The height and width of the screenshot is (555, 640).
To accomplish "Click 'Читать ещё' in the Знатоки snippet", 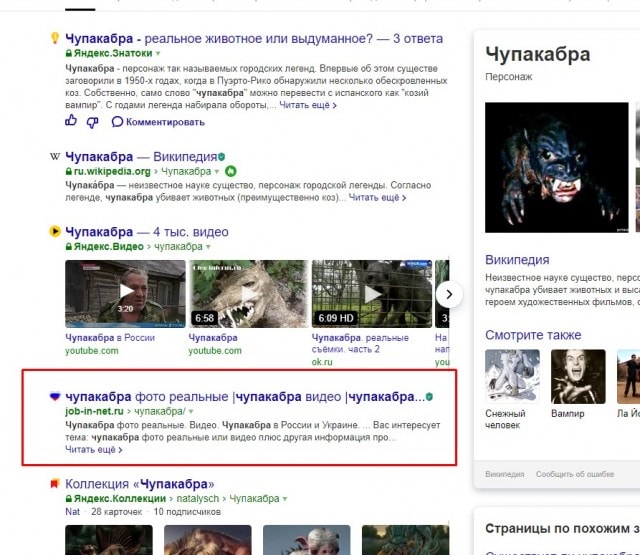I will coord(308,105).
